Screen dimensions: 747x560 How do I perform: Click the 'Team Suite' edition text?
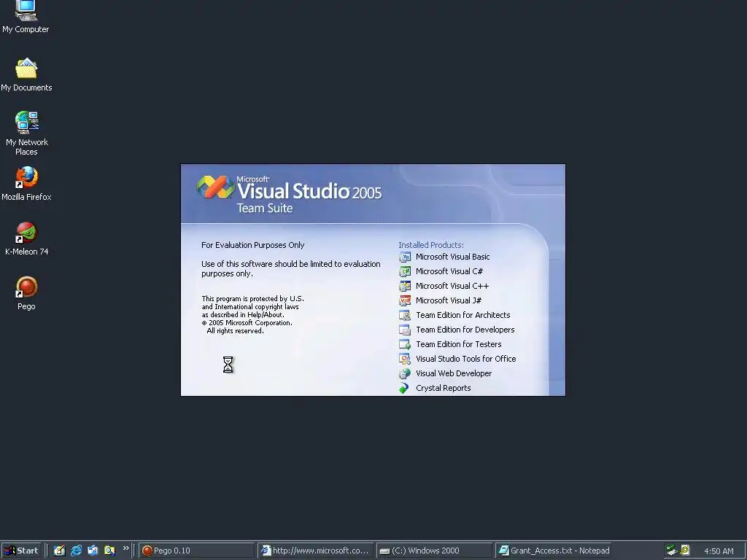click(x=265, y=208)
